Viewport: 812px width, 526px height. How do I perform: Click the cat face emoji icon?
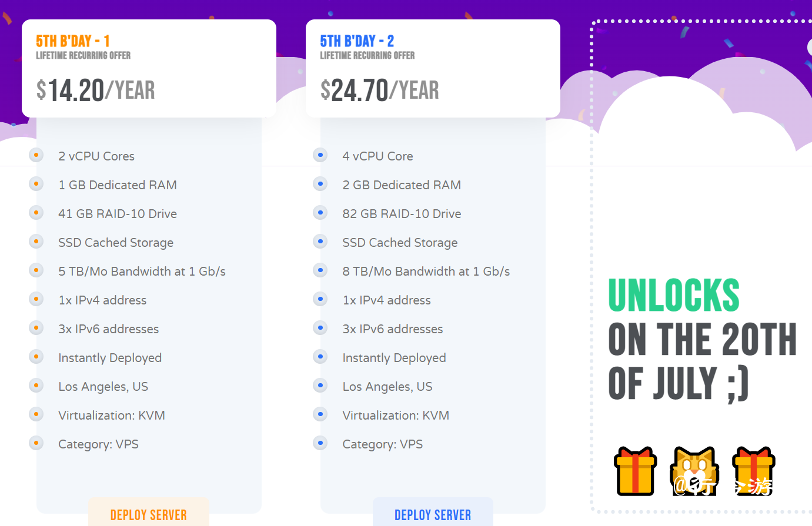tap(694, 471)
